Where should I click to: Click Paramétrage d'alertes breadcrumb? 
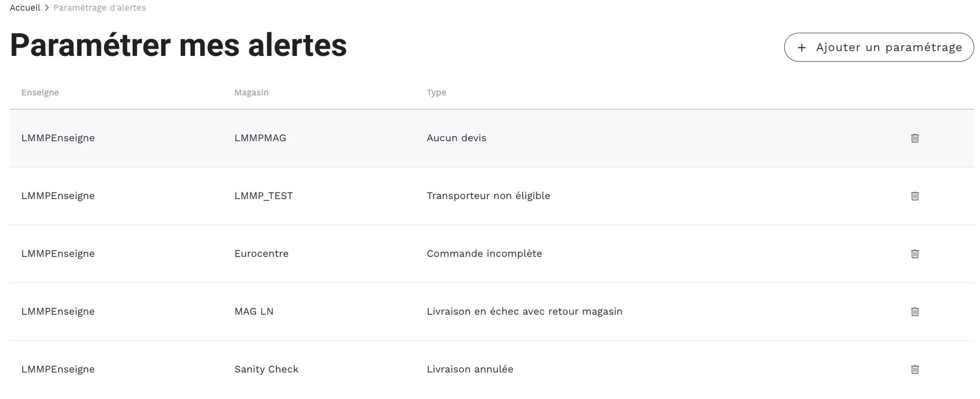click(x=99, y=8)
